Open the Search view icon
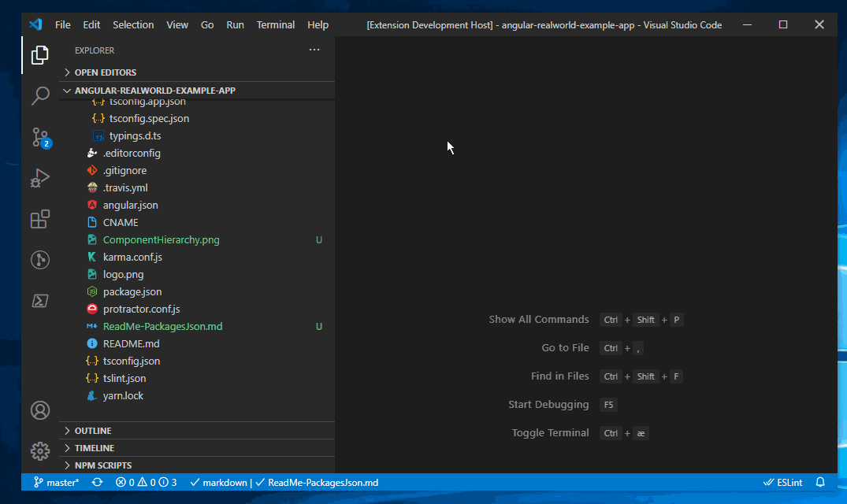Image resolution: width=847 pixels, height=504 pixels. (40, 96)
